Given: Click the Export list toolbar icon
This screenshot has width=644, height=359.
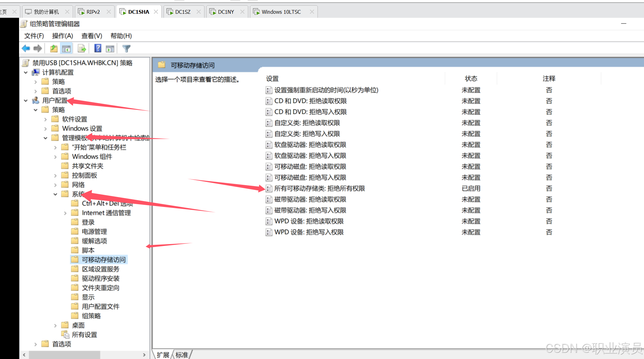Looking at the screenshot, I should 81,48.
